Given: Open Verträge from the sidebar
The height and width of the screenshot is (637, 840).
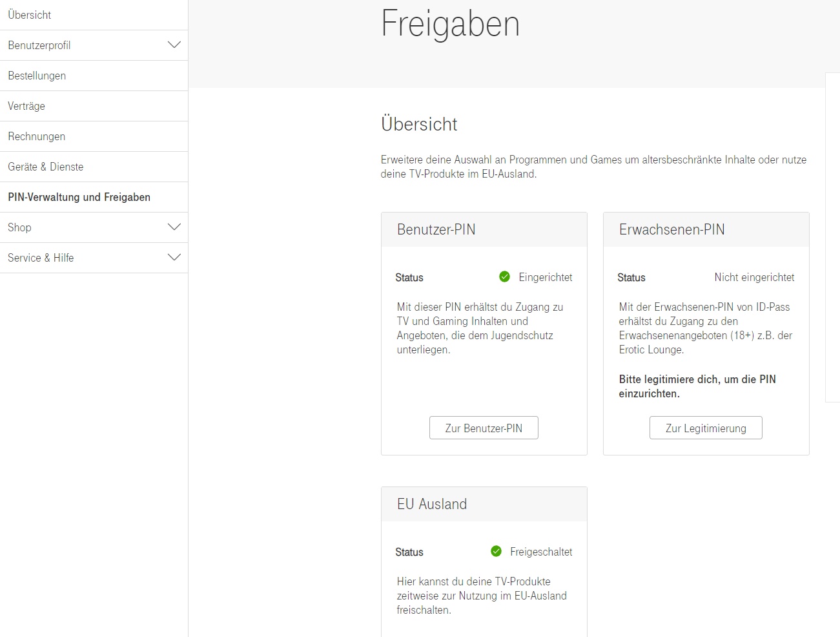Looking at the screenshot, I should [26, 106].
